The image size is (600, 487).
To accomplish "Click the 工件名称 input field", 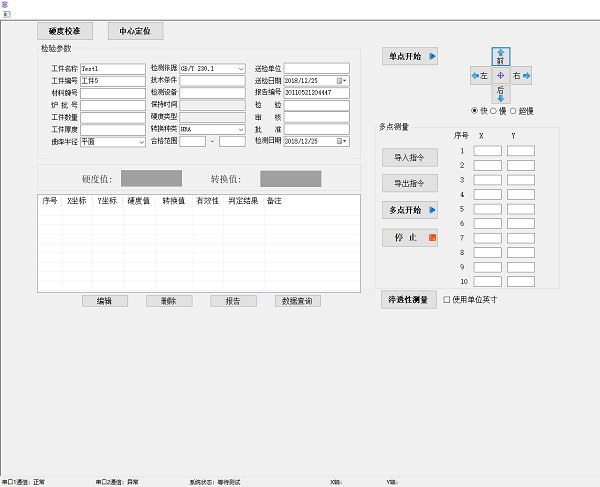I will [x=112, y=69].
